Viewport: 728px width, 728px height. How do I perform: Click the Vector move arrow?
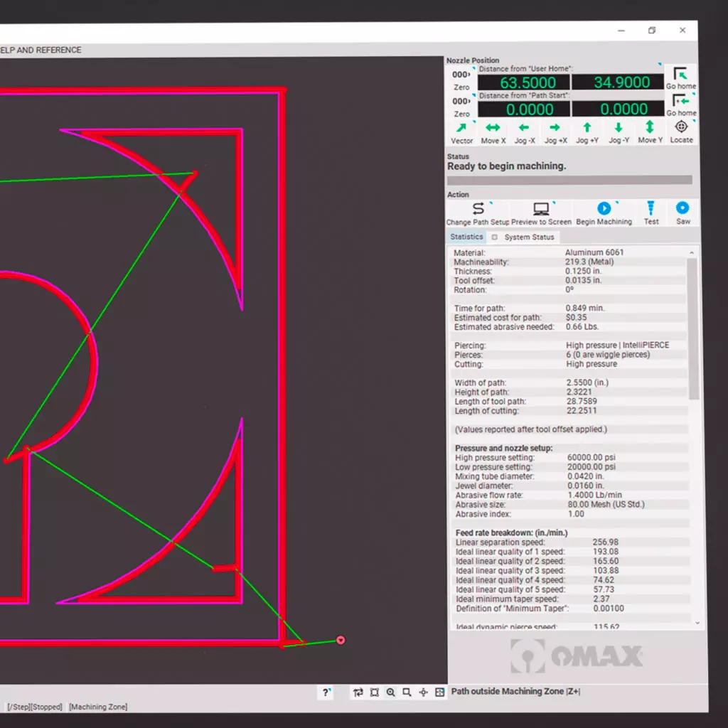pyautogui.click(x=461, y=128)
